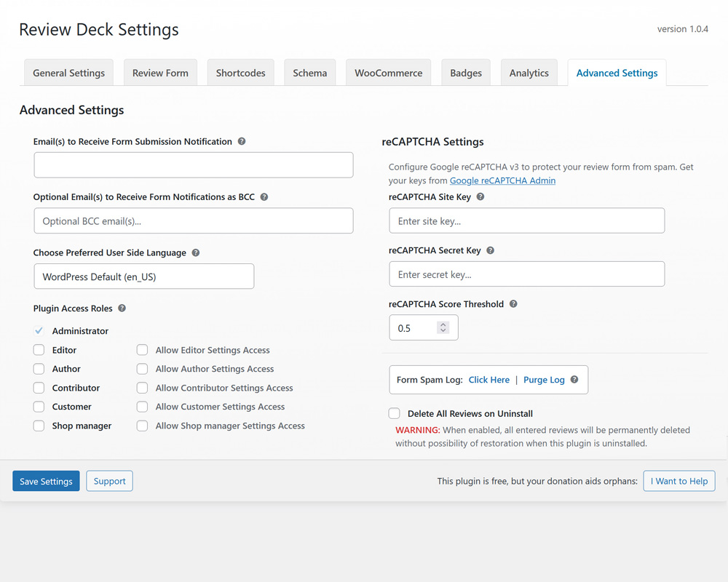Click the help icon for reCAPTCHA Site Key
The width and height of the screenshot is (728, 582).
(480, 196)
